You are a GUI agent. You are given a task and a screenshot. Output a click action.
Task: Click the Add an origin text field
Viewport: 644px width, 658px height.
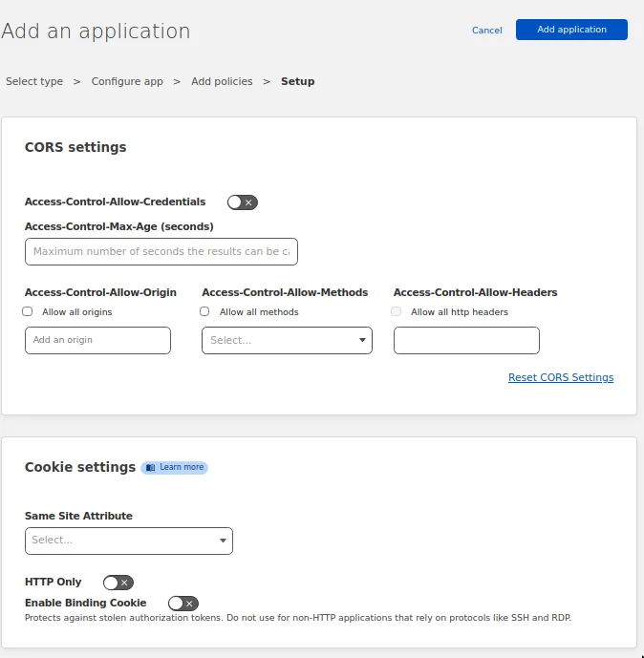pos(97,341)
